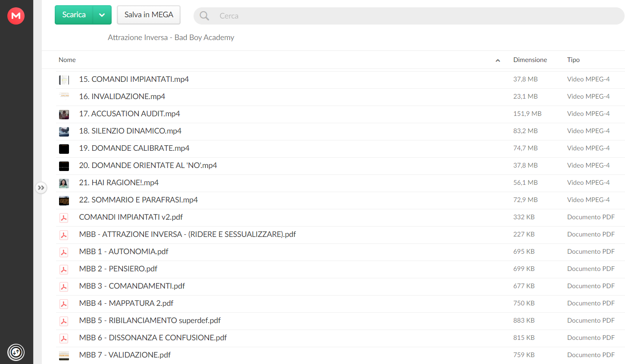Select file name 22. SOMMARIO E PARAFRASI.mp4

138,200
